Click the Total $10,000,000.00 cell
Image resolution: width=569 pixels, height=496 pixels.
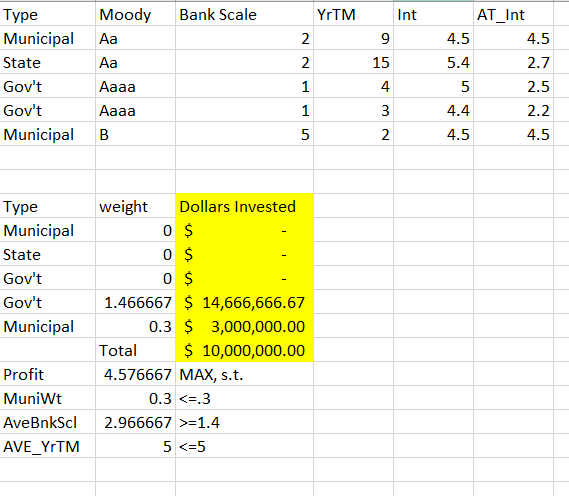244,350
